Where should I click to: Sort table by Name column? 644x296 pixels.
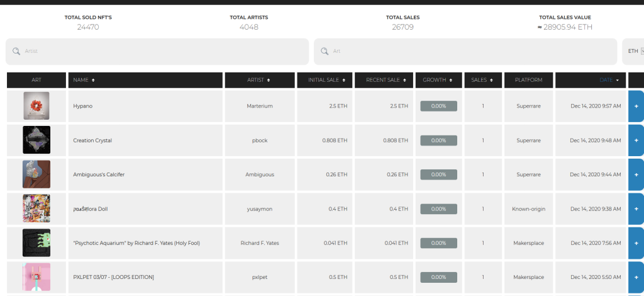tap(84, 80)
